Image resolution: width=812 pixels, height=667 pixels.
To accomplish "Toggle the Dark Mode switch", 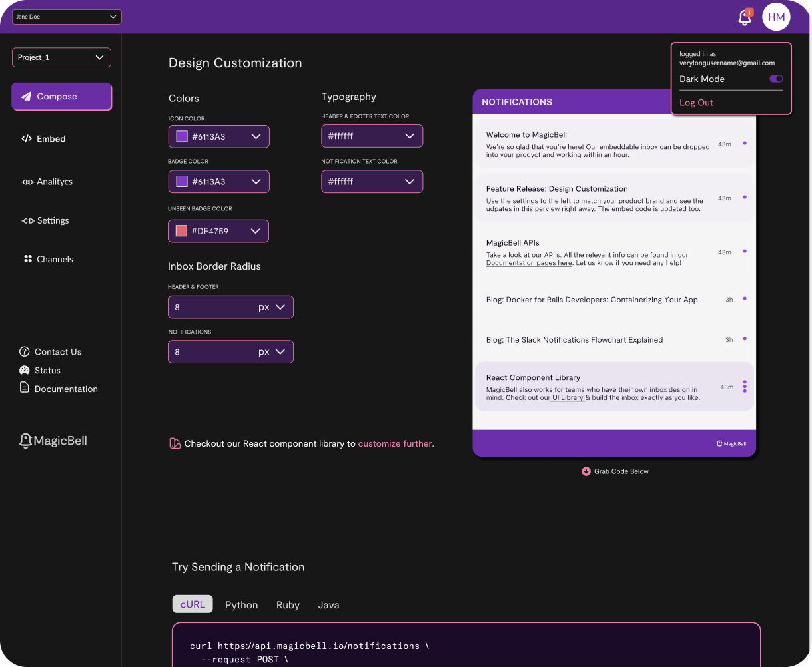I will [x=776, y=79].
